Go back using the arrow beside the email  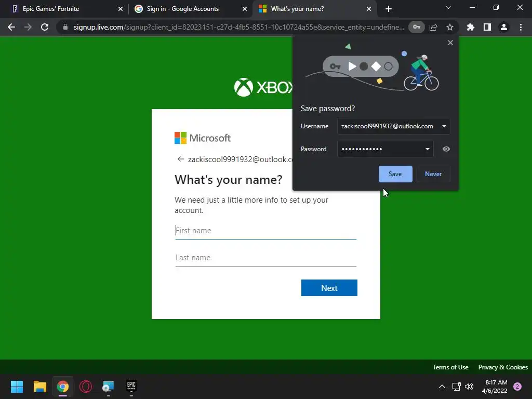(x=180, y=159)
